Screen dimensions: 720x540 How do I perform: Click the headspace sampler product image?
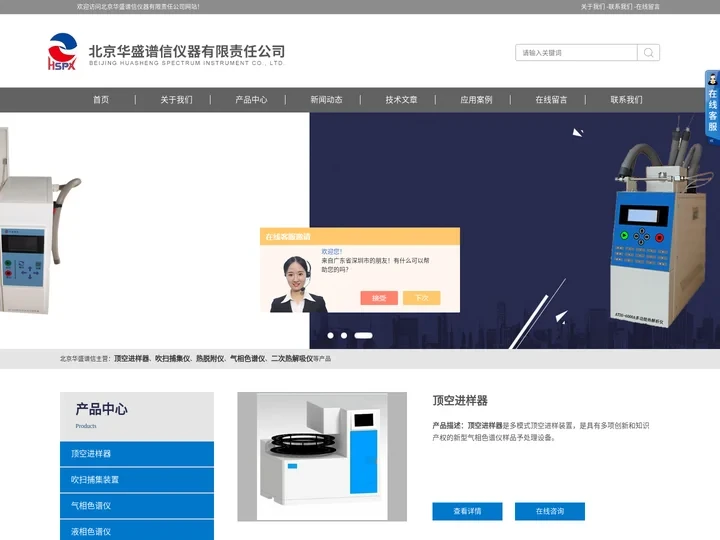(x=322, y=456)
